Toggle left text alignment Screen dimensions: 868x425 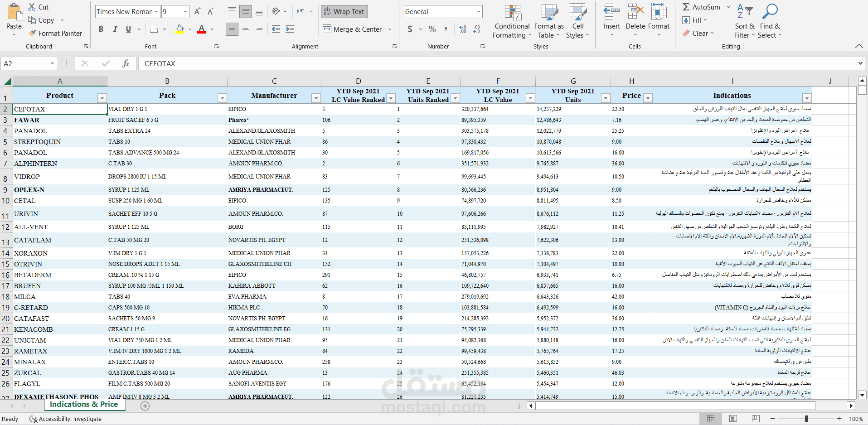[232, 29]
